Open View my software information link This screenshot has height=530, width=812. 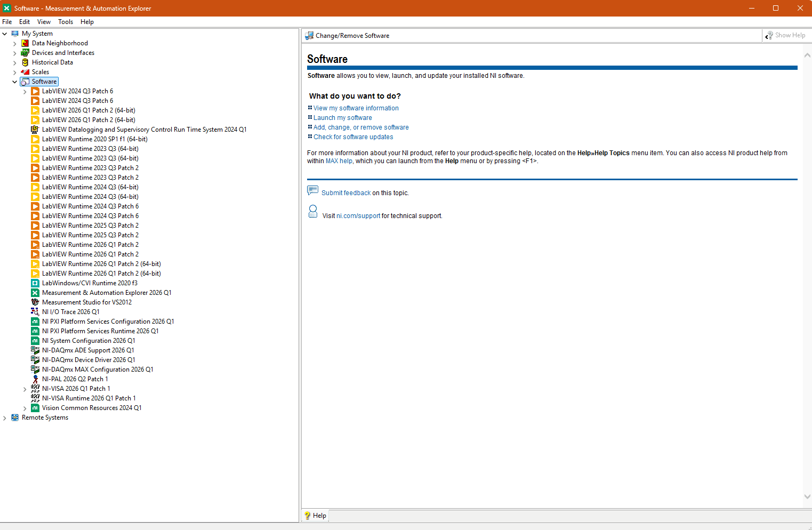(x=356, y=108)
